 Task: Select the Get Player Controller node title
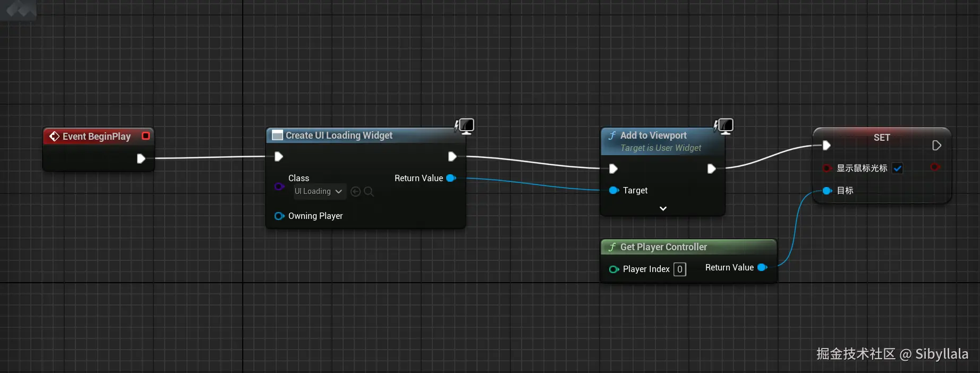point(663,247)
